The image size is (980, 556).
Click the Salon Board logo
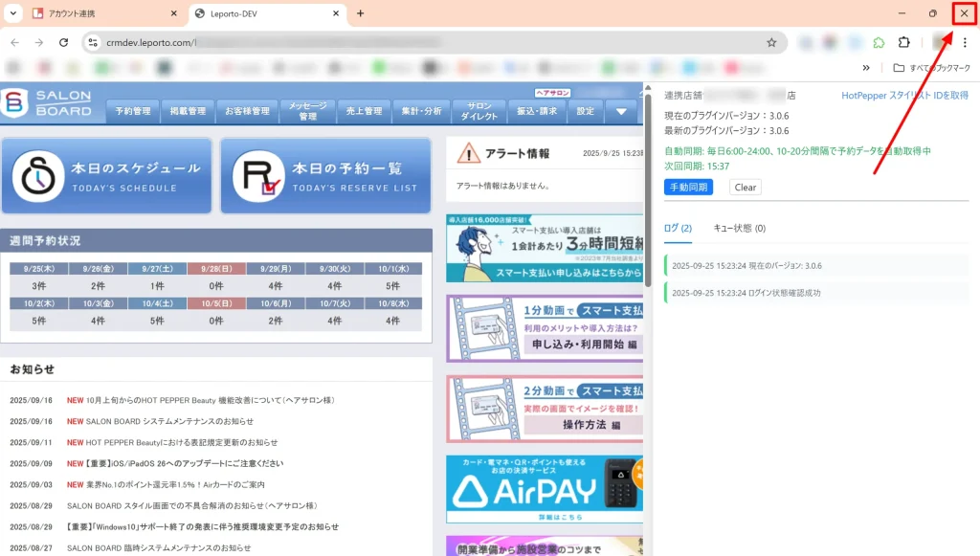(x=48, y=104)
